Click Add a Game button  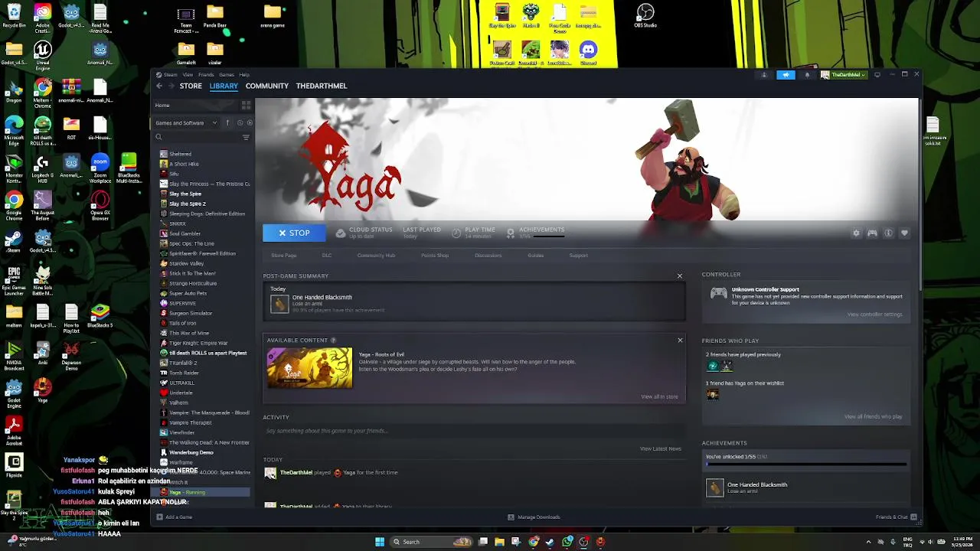175,517
